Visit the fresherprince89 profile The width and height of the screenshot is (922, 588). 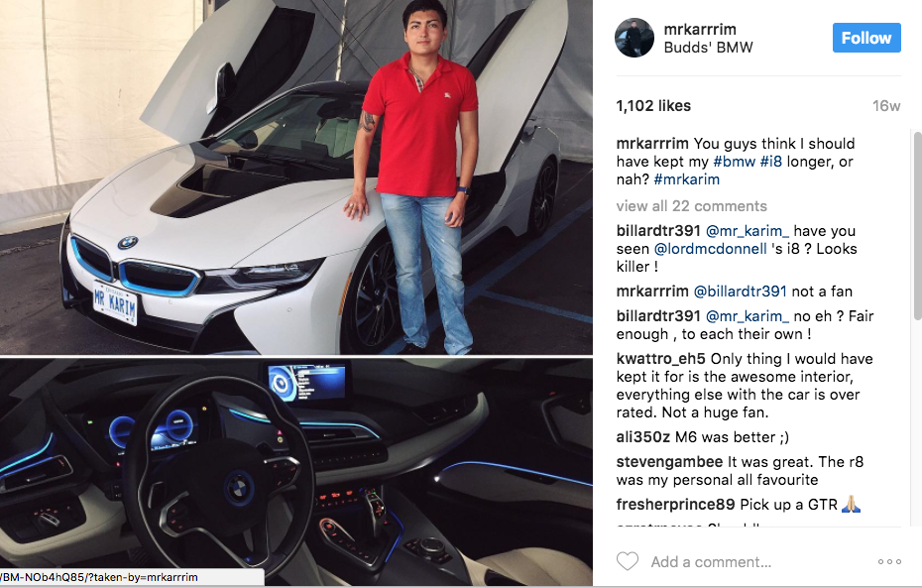tap(675, 505)
